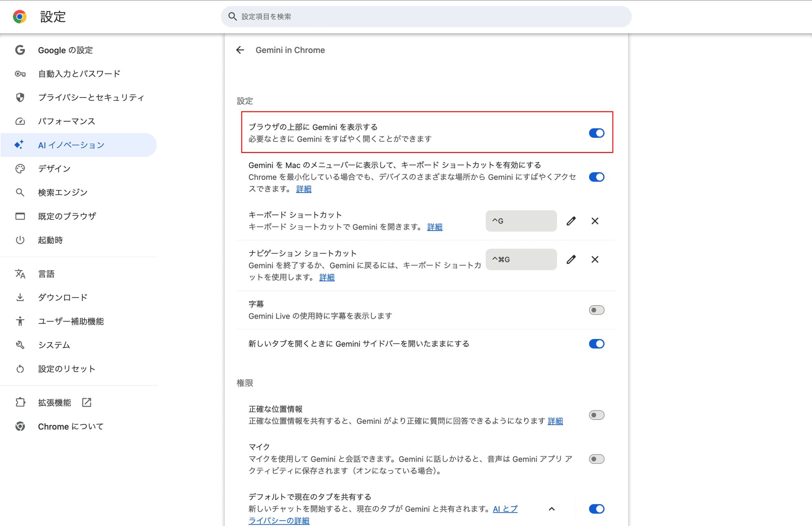
Task: Collapse the current tab sharing section chevron
Action: tap(552, 509)
